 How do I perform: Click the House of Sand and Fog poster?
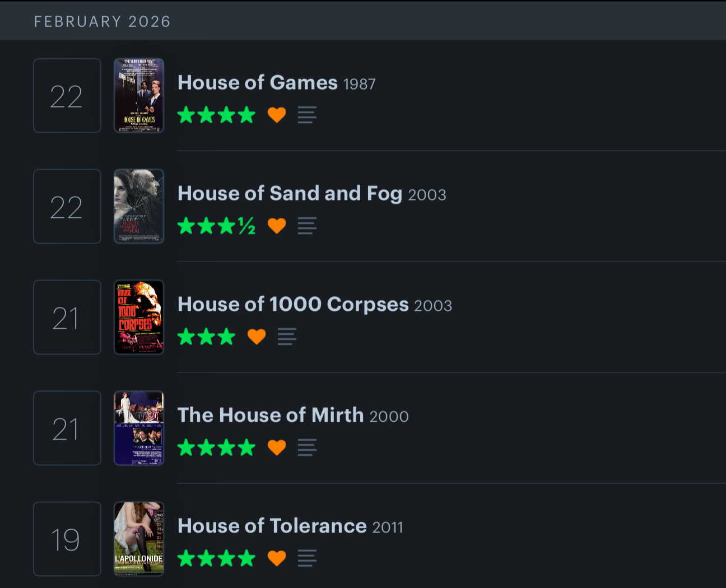click(139, 206)
